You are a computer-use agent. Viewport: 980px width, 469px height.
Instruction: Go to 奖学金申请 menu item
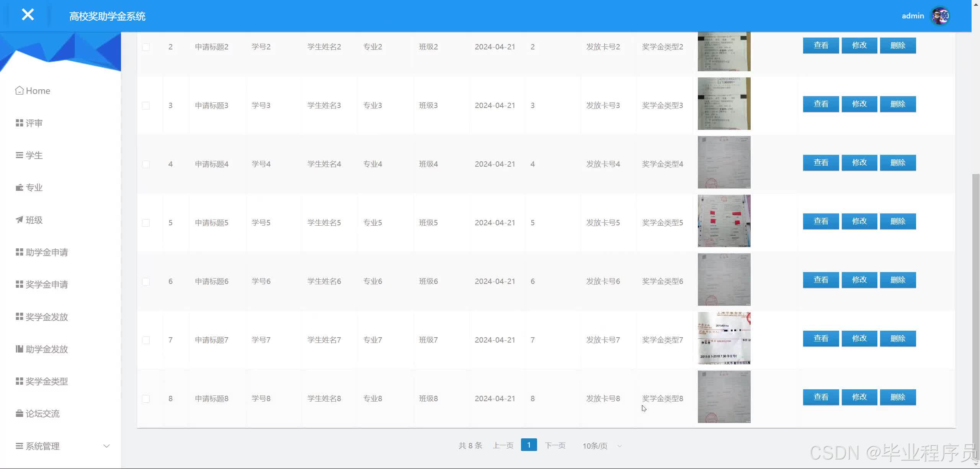[46, 284]
